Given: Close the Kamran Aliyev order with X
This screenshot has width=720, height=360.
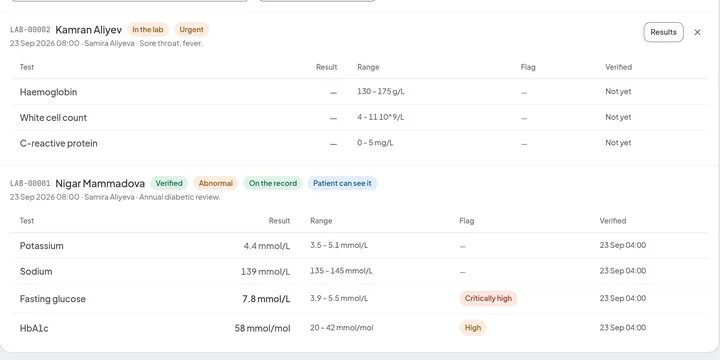Looking at the screenshot, I should (697, 32).
